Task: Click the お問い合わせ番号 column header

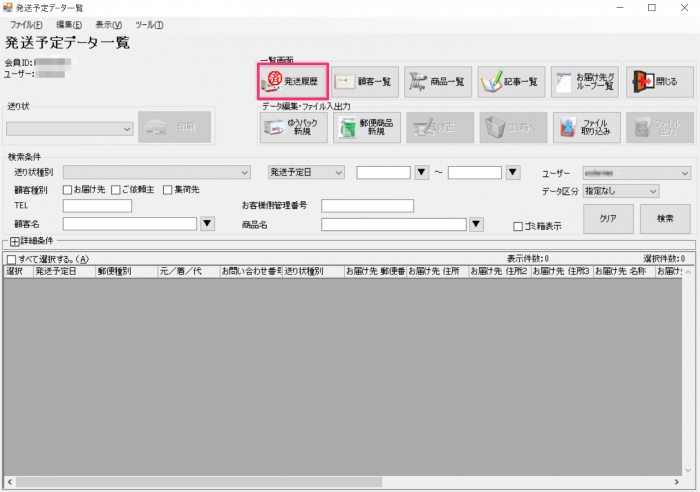Action: pos(251,271)
